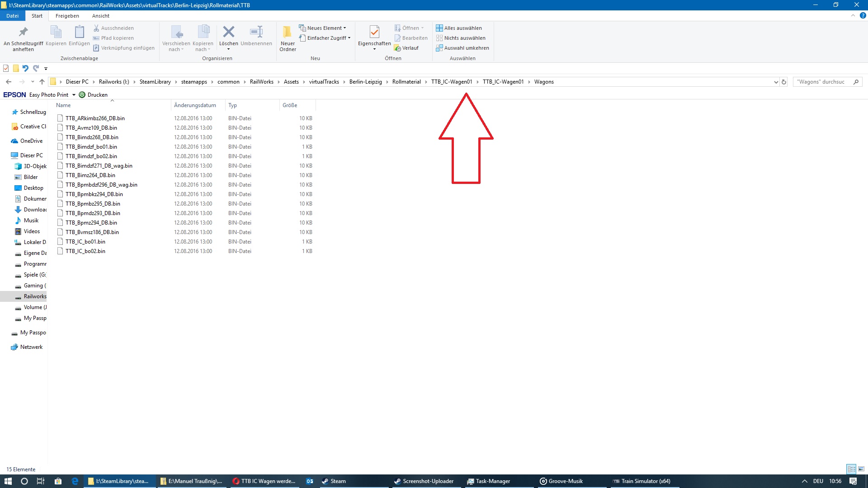
Task: Select file TTB_Bpmbdzf296_DB_wag.bin
Action: 101,185
